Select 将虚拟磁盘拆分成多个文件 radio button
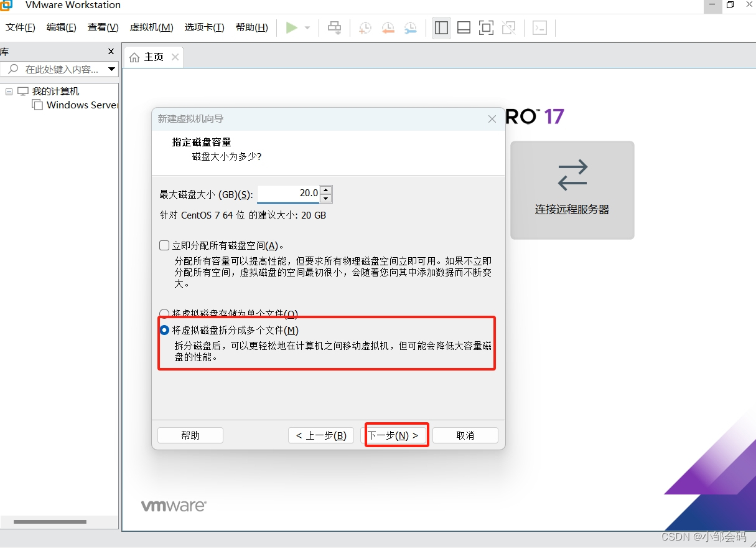This screenshot has width=756, height=548. tap(164, 330)
